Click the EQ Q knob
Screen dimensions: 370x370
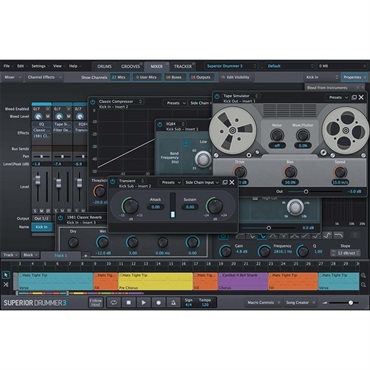point(303,251)
